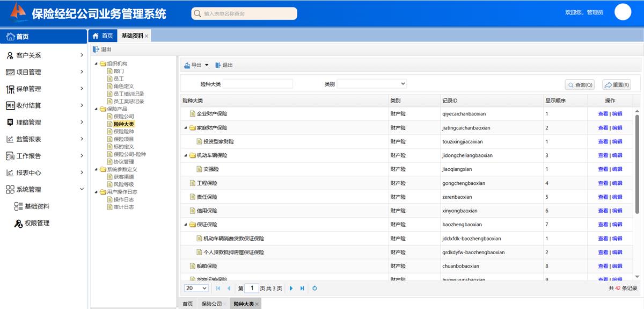The image size is (644, 309).
Task: Close the bottom 险种大类 tab
Action: tap(257, 304)
